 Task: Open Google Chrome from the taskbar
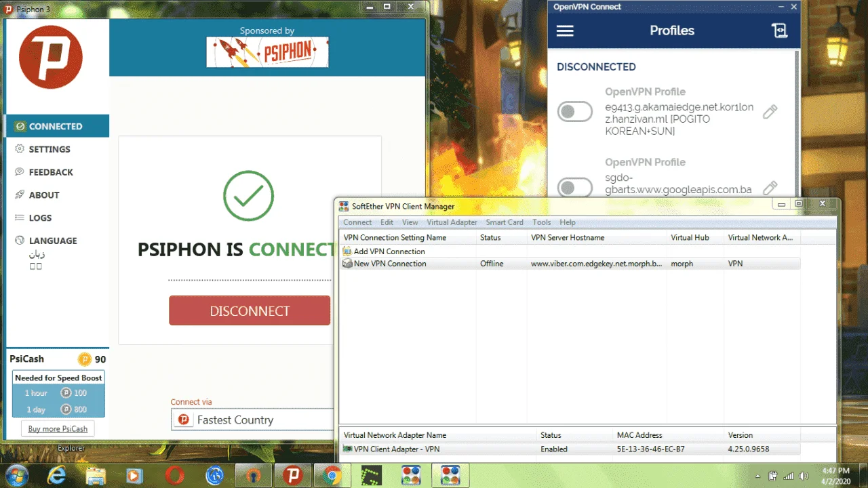point(332,475)
